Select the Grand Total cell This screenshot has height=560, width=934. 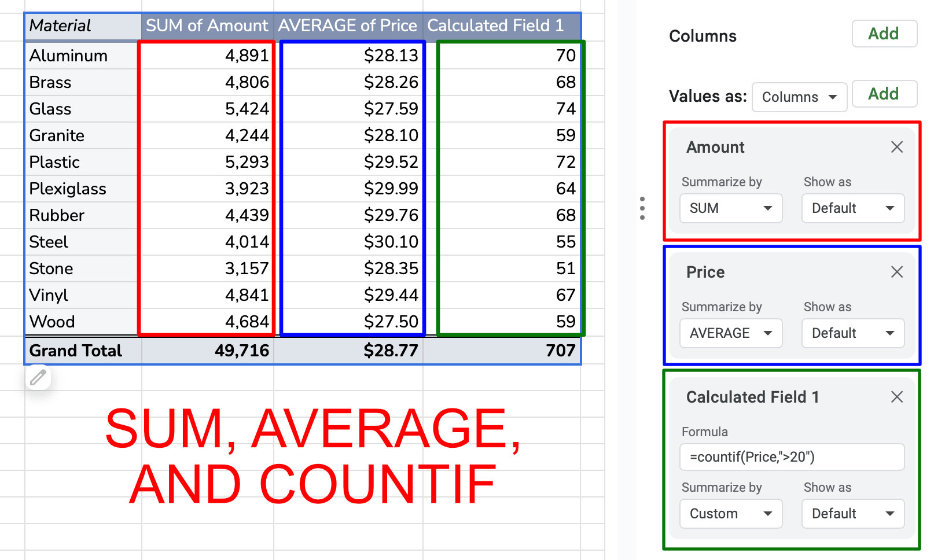tap(75, 351)
